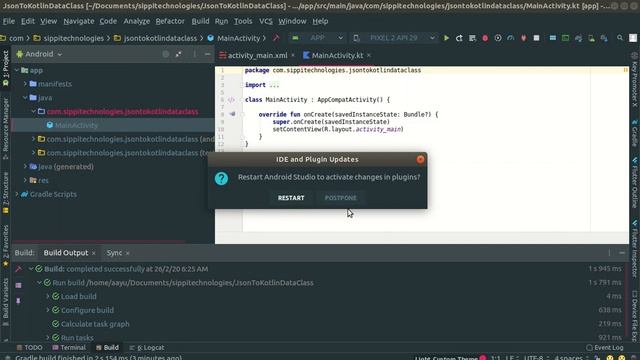Open the TODO tool window
This screenshot has width=640, height=360.
coord(29,348)
